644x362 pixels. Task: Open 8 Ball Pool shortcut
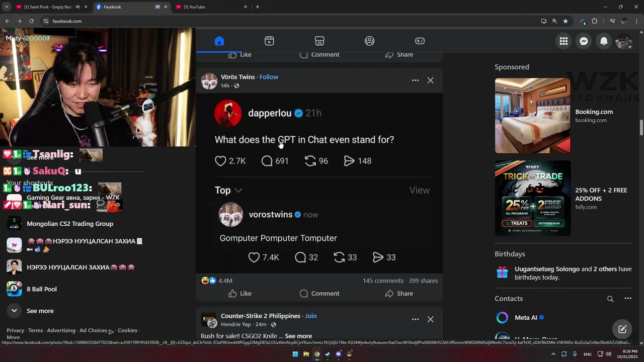point(42,289)
